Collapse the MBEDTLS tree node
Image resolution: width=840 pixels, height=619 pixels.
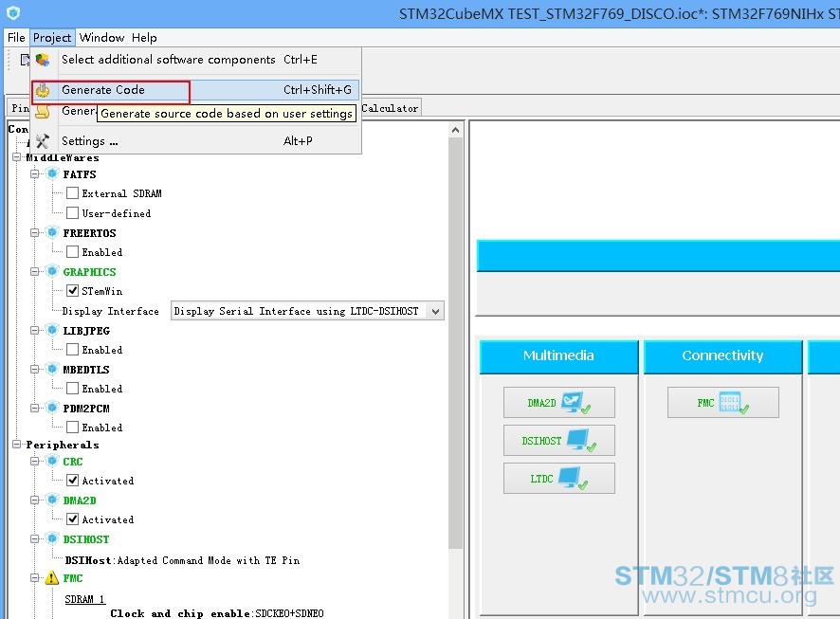[35, 369]
